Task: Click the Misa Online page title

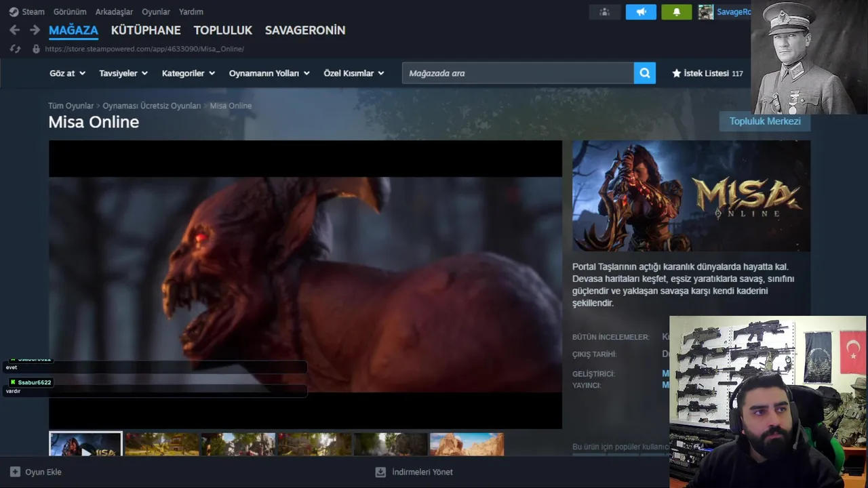Action: [94, 122]
